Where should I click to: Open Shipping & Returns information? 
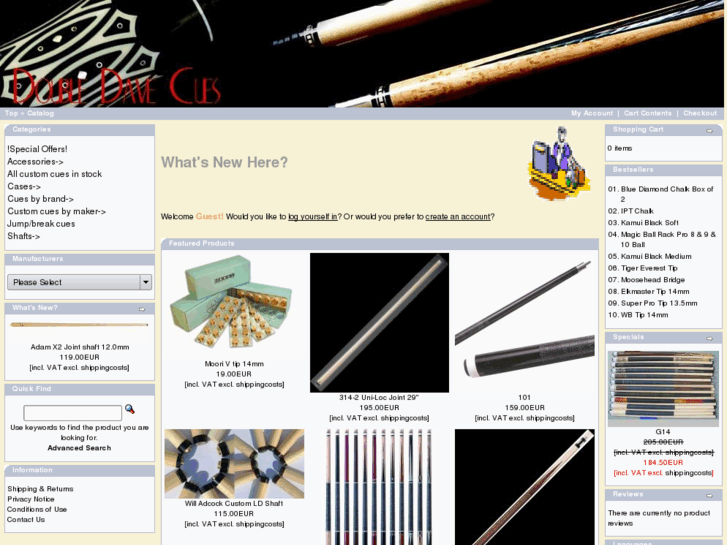(x=40, y=489)
